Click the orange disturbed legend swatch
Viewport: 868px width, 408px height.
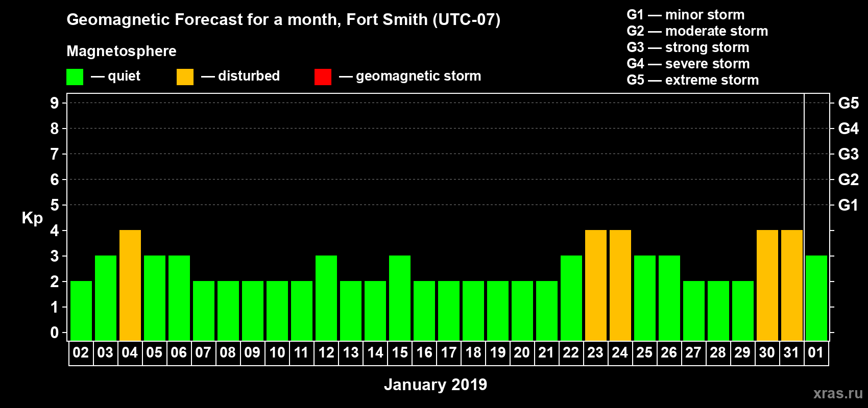pyautogui.click(x=185, y=77)
